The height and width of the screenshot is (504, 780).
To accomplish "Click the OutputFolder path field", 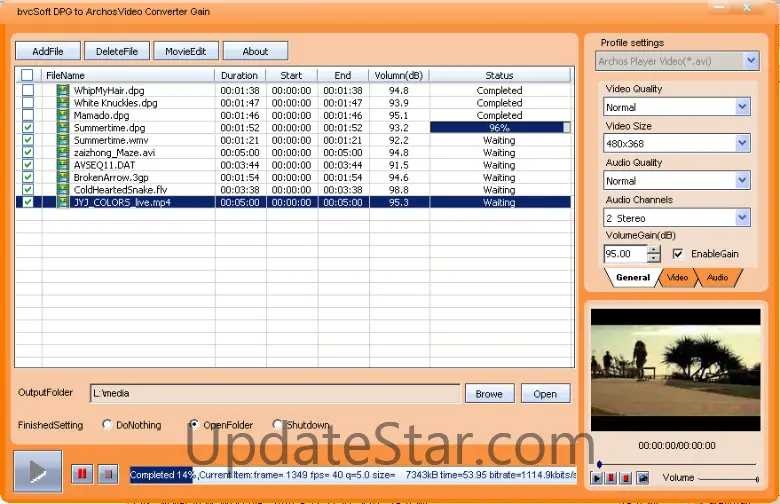I will coord(275,393).
